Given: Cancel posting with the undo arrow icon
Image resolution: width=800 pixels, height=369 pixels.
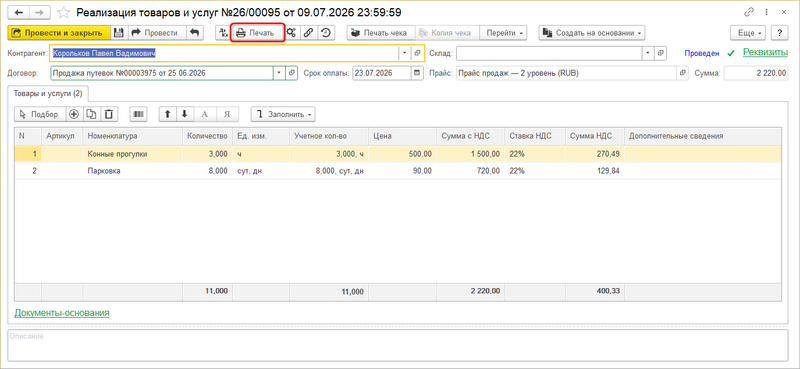Looking at the screenshot, I should coord(194,33).
